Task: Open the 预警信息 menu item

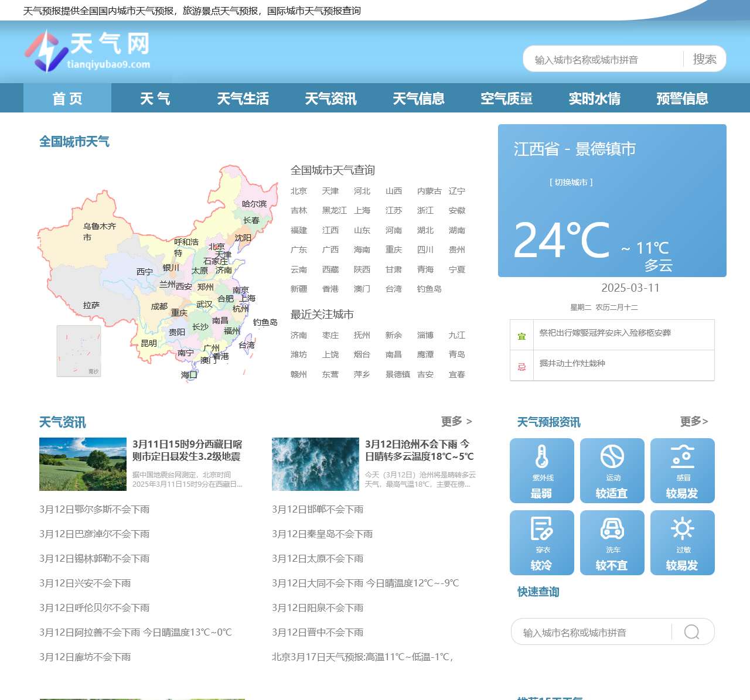Action: click(x=683, y=98)
